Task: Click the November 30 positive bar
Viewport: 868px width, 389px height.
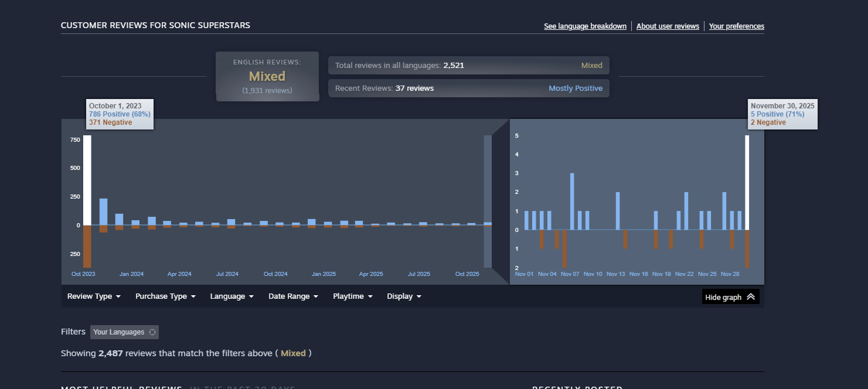Action: [x=747, y=182]
